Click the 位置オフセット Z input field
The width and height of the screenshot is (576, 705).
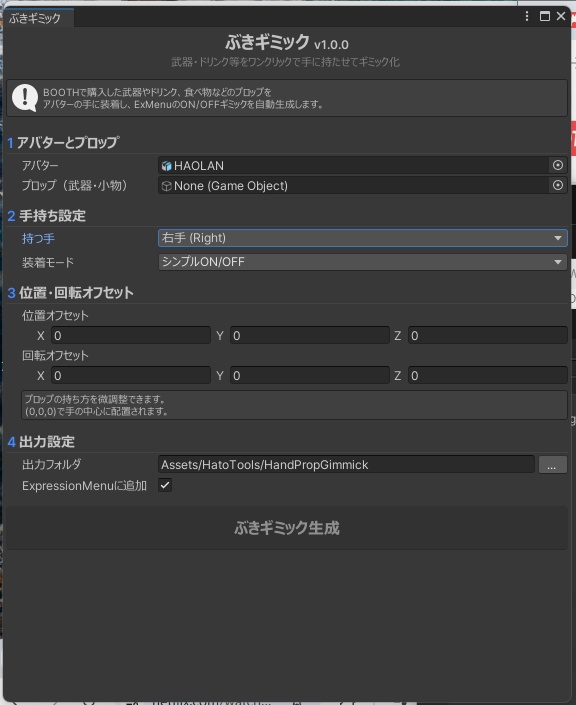tap(487, 335)
